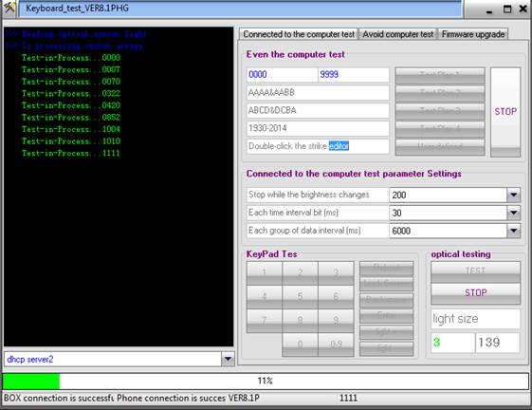
Task: Click the optical testing TEST button
Action: coord(475,271)
